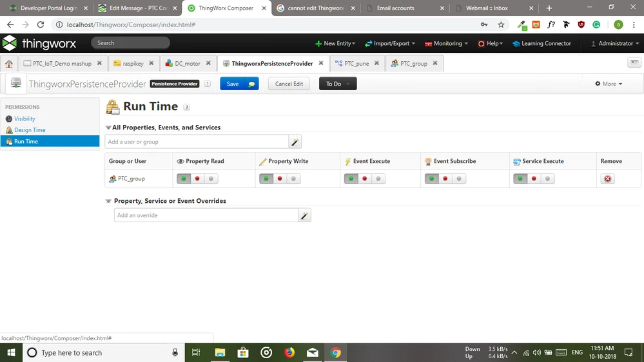Open the More options dropdown
This screenshot has width=644, height=362.
(x=609, y=84)
